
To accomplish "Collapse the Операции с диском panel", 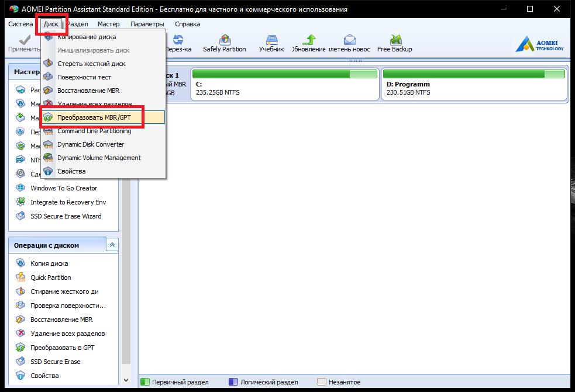I will point(112,245).
